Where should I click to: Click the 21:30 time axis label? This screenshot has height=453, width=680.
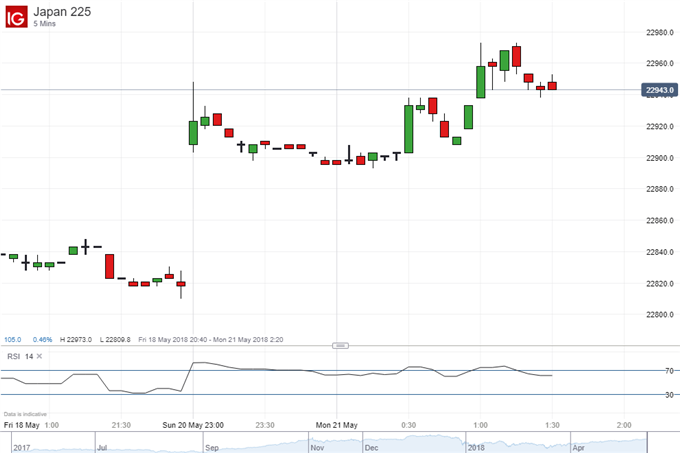121,425
